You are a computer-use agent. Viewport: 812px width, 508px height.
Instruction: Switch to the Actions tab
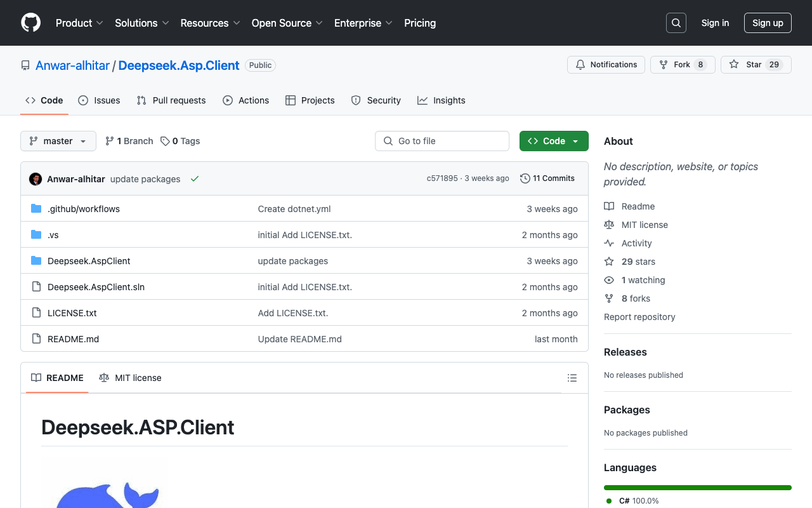(x=246, y=100)
